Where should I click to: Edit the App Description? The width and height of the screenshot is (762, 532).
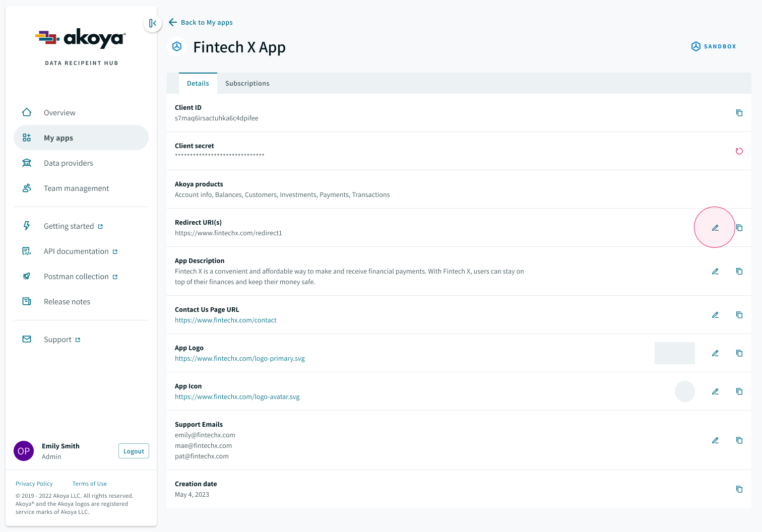tap(715, 271)
